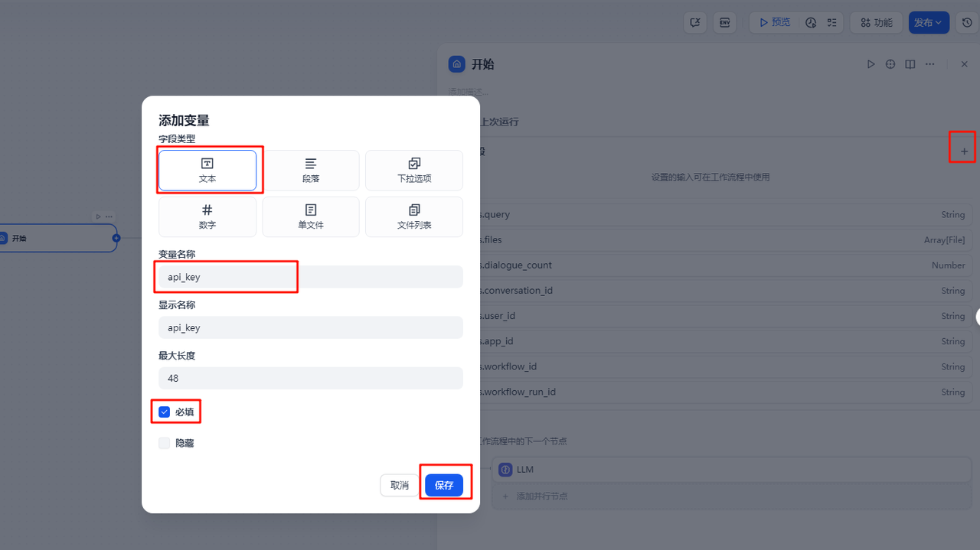The height and width of the screenshot is (550, 980).
Task: Choose 下拉选项 dropdown field type
Action: (x=413, y=170)
